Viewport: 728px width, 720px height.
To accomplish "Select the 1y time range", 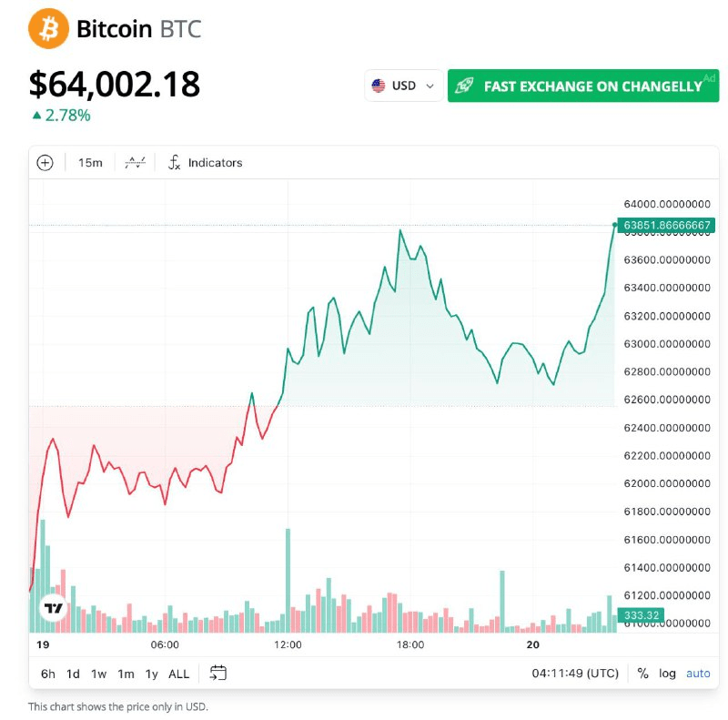I will (152, 674).
